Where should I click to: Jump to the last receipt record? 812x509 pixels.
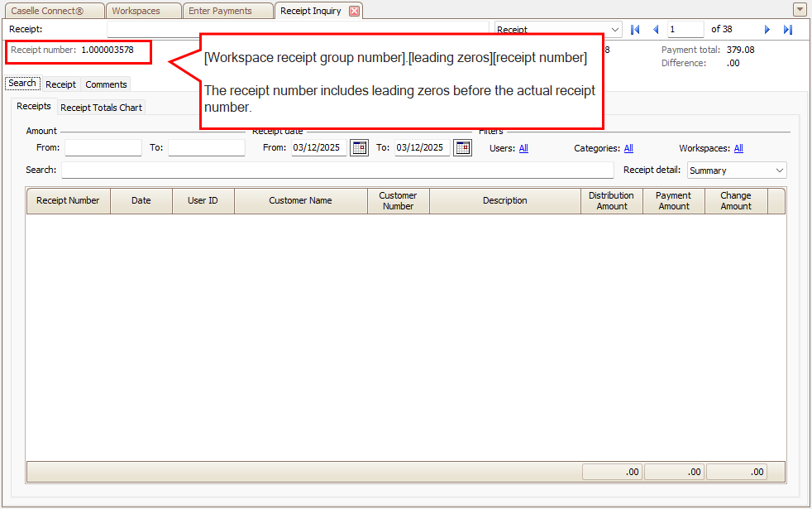[788, 30]
